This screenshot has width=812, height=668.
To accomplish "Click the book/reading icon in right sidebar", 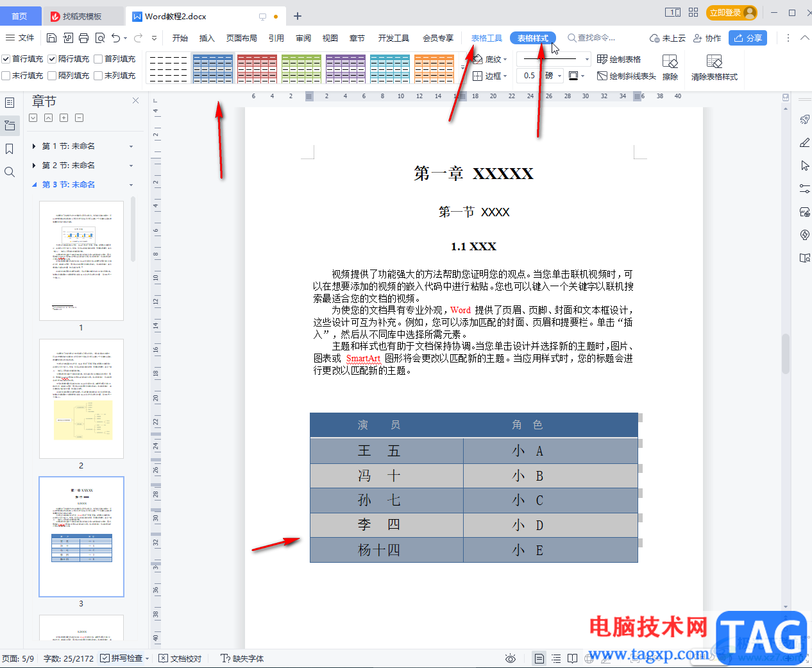I will [x=805, y=258].
